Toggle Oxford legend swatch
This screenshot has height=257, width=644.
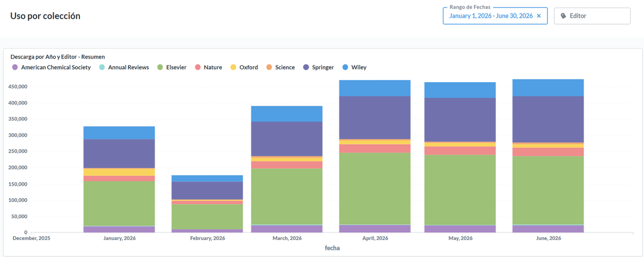point(233,68)
